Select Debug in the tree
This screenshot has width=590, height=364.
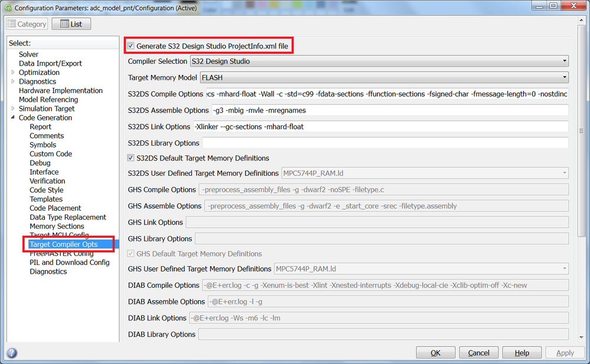40,163
